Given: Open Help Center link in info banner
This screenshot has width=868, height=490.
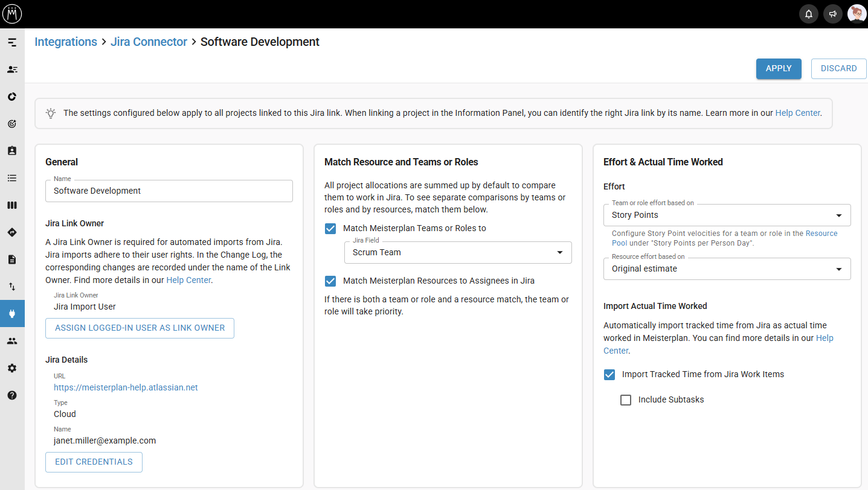Looking at the screenshot, I should (797, 113).
